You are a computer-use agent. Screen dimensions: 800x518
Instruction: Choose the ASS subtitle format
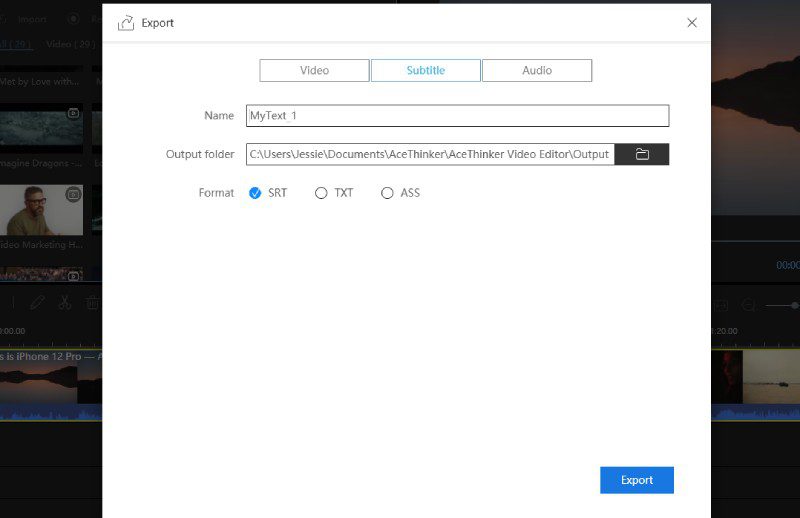pyautogui.click(x=387, y=193)
